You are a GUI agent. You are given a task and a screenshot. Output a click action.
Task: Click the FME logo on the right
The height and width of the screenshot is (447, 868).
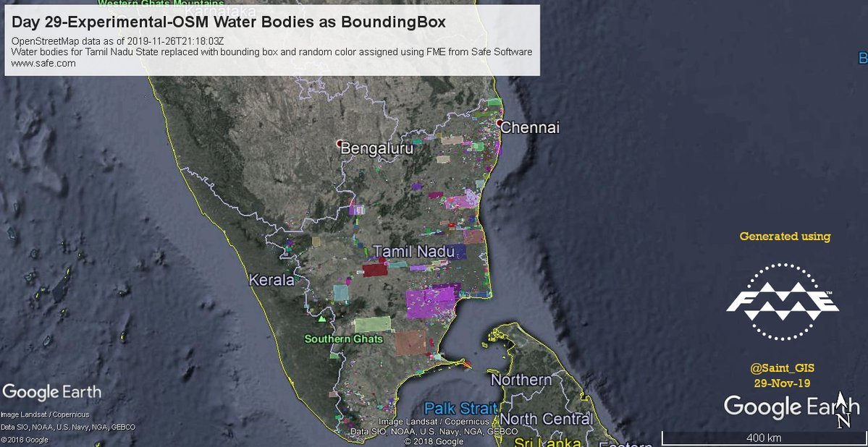[x=782, y=302]
